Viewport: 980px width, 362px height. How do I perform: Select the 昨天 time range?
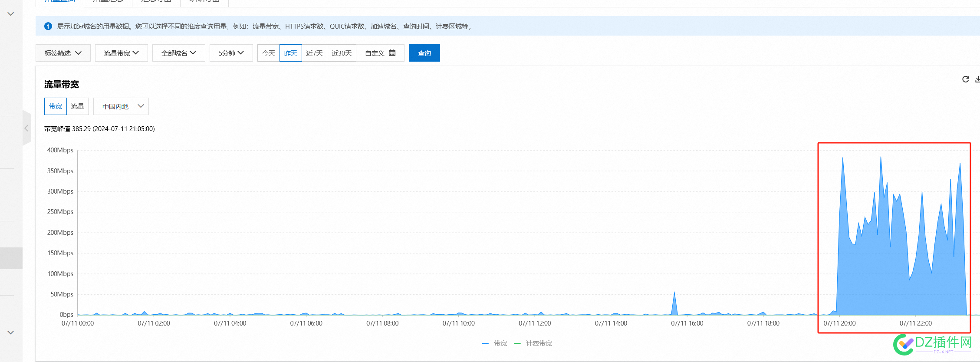coord(291,53)
